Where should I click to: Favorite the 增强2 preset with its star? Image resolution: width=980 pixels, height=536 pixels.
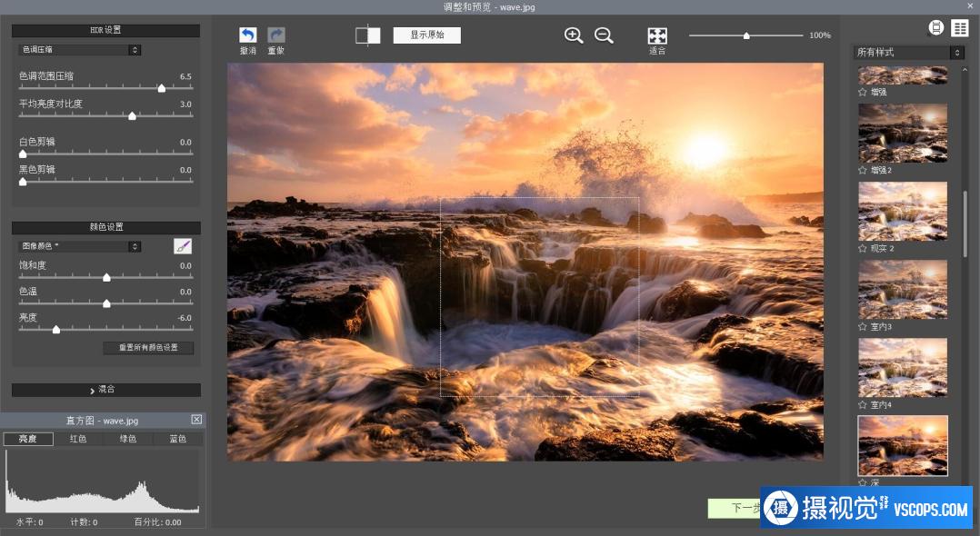click(x=863, y=170)
